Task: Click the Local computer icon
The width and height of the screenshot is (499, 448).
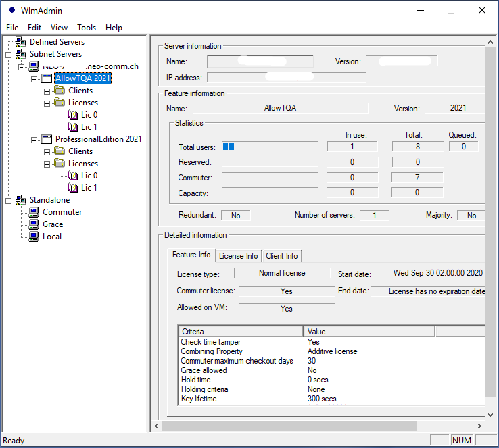Action: 34,237
